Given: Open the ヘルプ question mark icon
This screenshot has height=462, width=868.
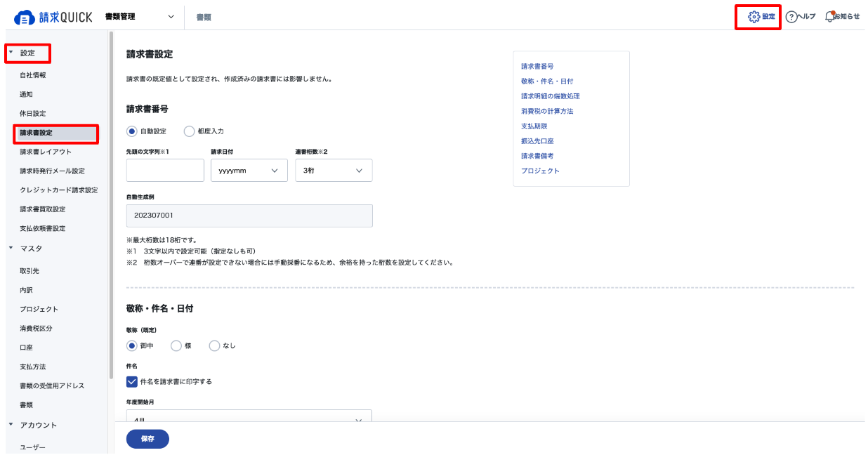Looking at the screenshot, I should tap(791, 17).
